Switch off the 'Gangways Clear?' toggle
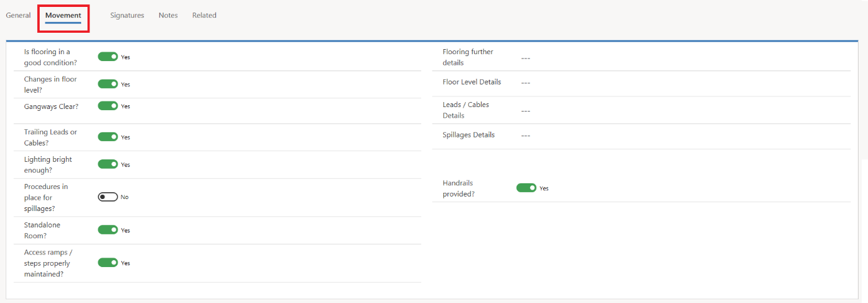Viewport: 868px width, 303px height. pyautogui.click(x=108, y=106)
